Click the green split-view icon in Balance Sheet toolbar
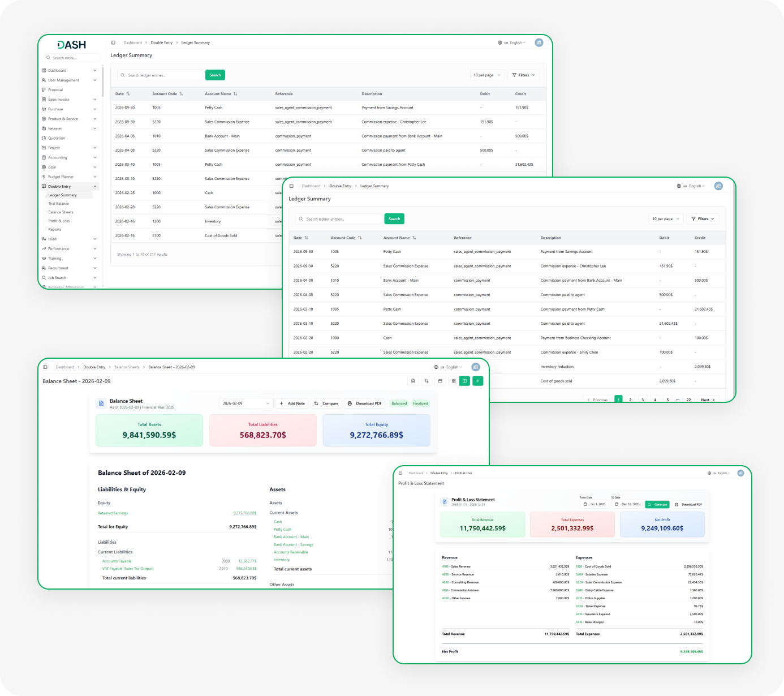784x696 pixels. [464, 381]
